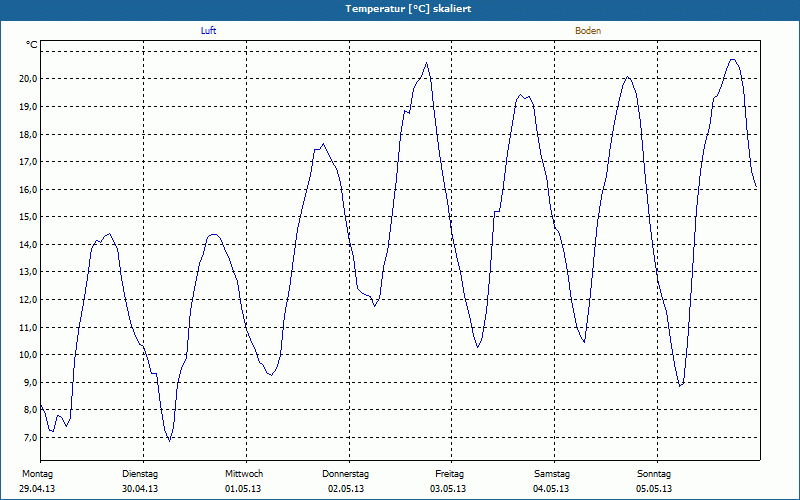
Task: Click the 'Dienstag' day label
Action: [140, 474]
